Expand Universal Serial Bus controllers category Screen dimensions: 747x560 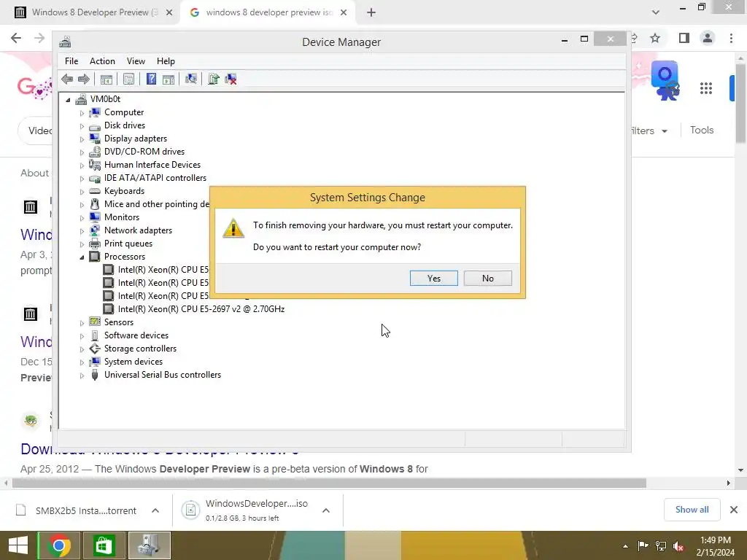(x=82, y=376)
